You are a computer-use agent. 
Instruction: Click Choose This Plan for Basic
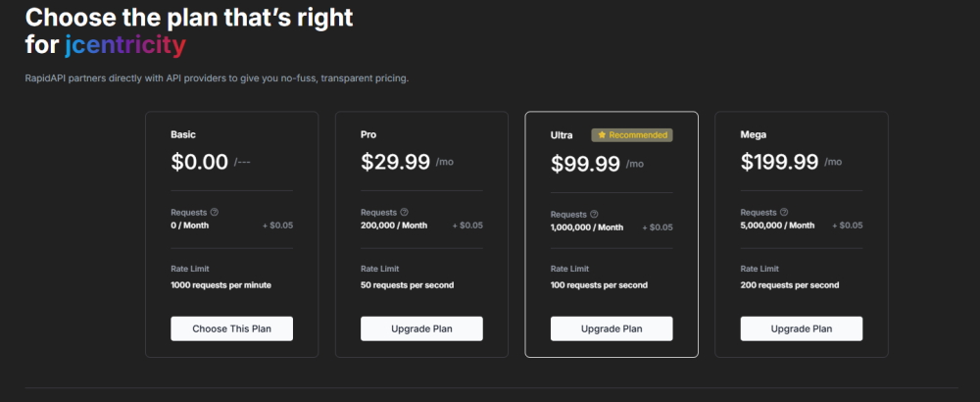click(232, 328)
